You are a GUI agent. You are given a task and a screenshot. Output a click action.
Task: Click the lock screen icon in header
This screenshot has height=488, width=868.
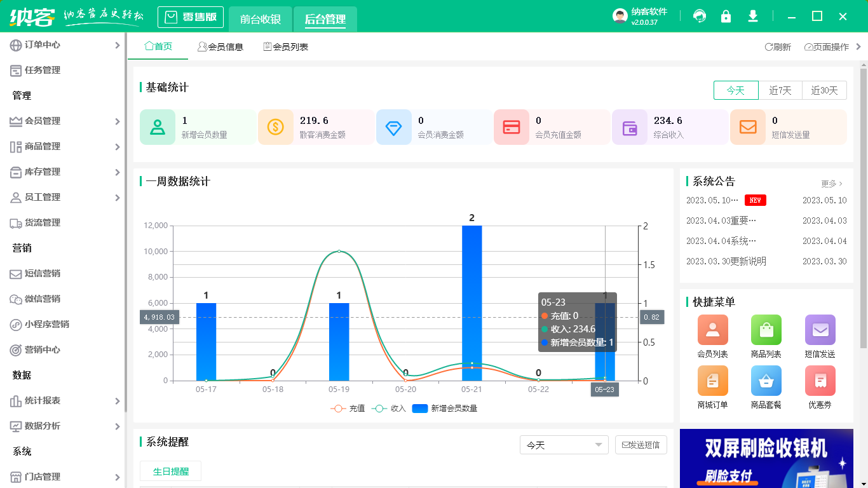coord(726,17)
